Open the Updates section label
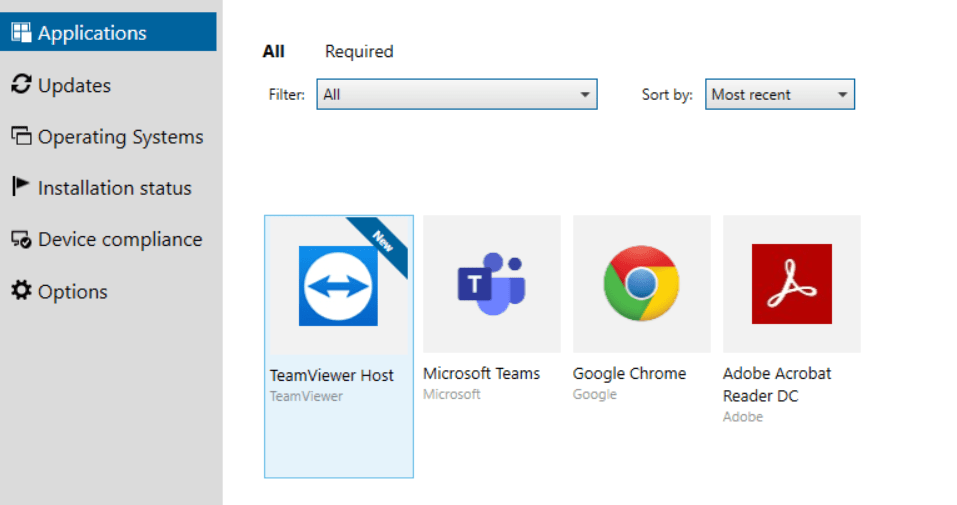957x505 pixels. click(x=74, y=85)
